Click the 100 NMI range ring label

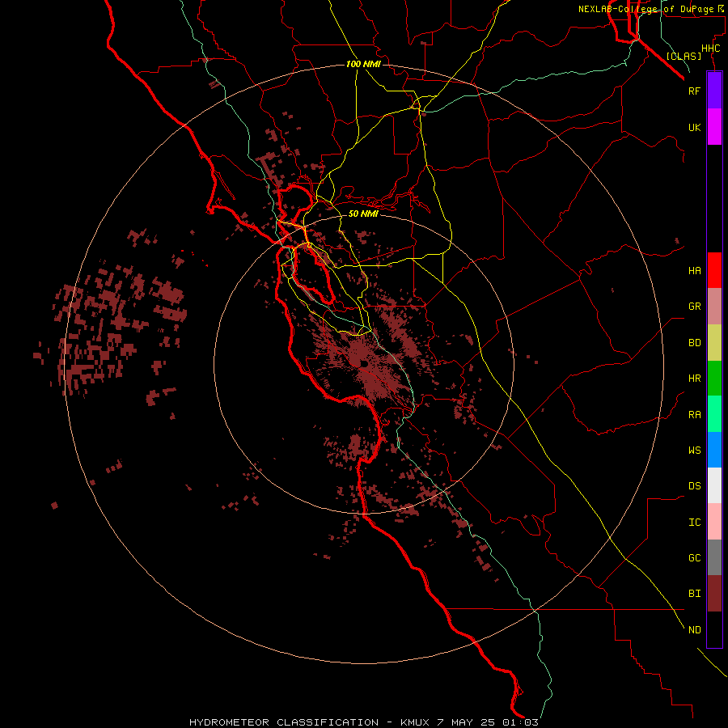(x=363, y=64)
